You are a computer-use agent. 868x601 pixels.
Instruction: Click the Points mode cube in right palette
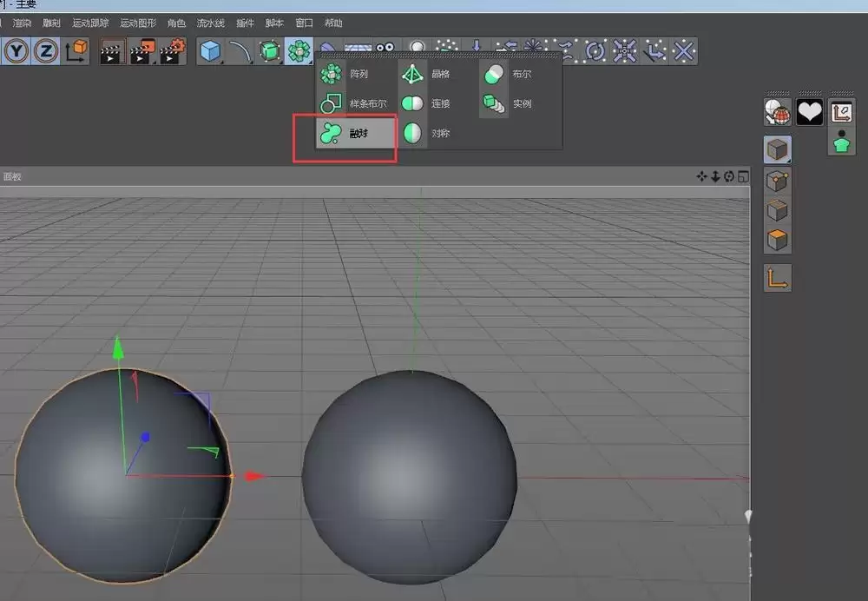[x=778, y=179]
